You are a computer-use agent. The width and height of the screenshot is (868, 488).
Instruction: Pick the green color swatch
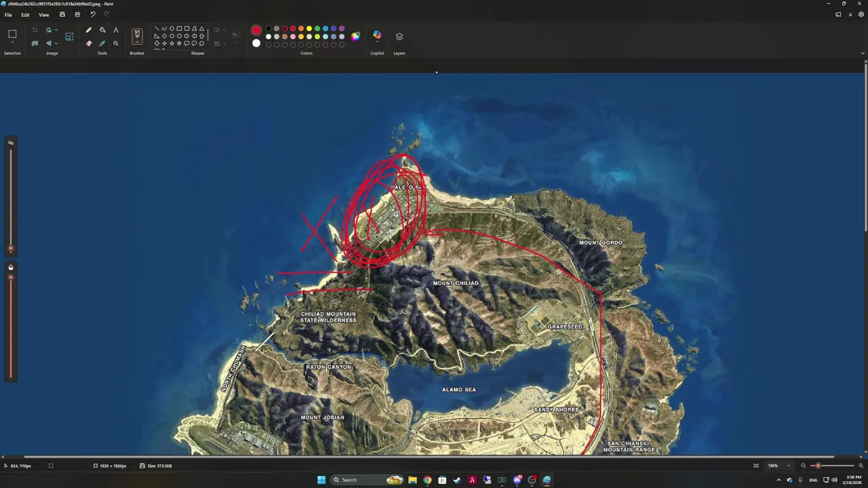tap(317, 28)
